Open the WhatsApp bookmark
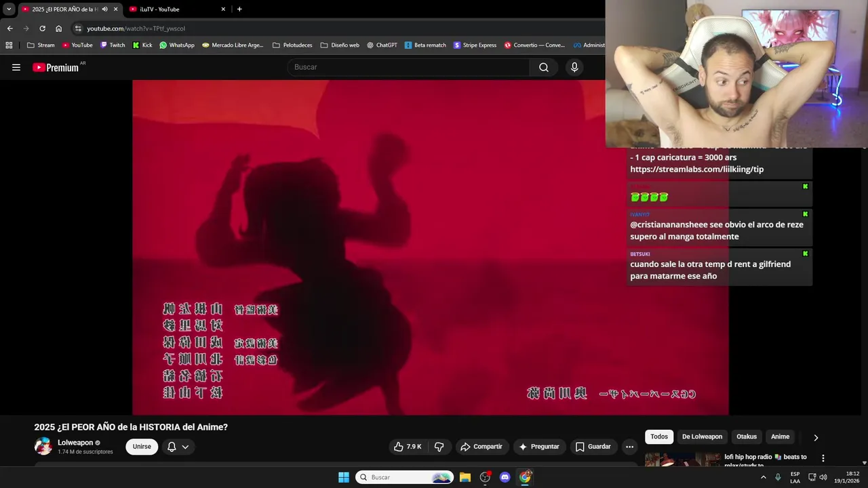The image size is (868, 488). [177, 45]
